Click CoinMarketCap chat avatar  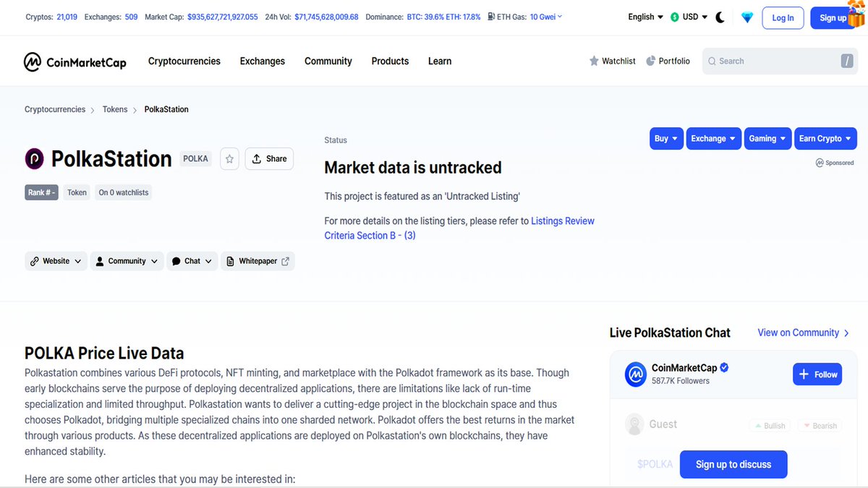(635, 374)
